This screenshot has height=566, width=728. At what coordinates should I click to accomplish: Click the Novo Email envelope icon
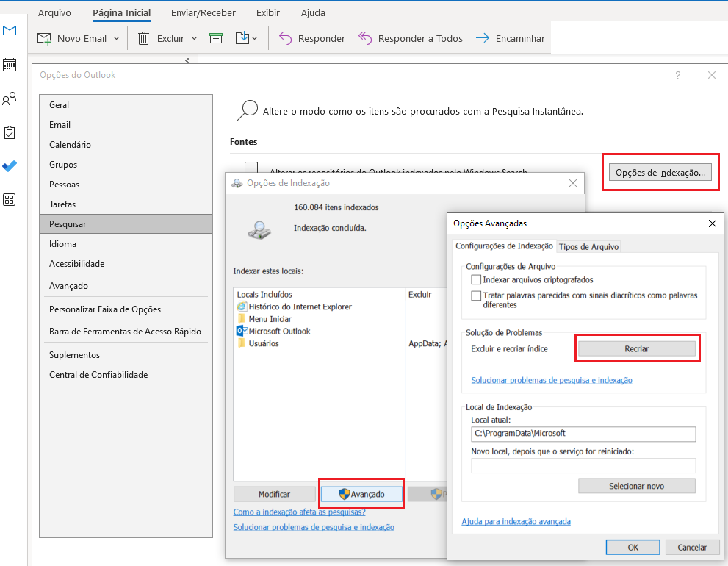tap(44, 38)
